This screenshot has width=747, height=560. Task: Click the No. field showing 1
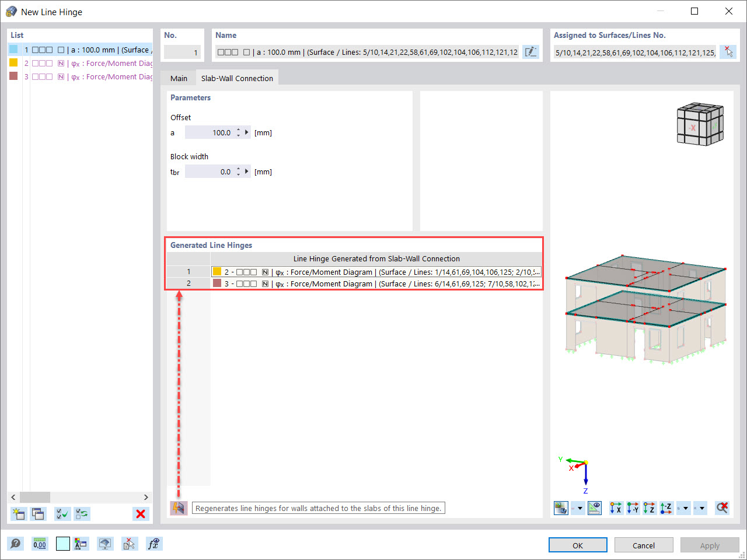pyautogui.click(x=182, y=52)
